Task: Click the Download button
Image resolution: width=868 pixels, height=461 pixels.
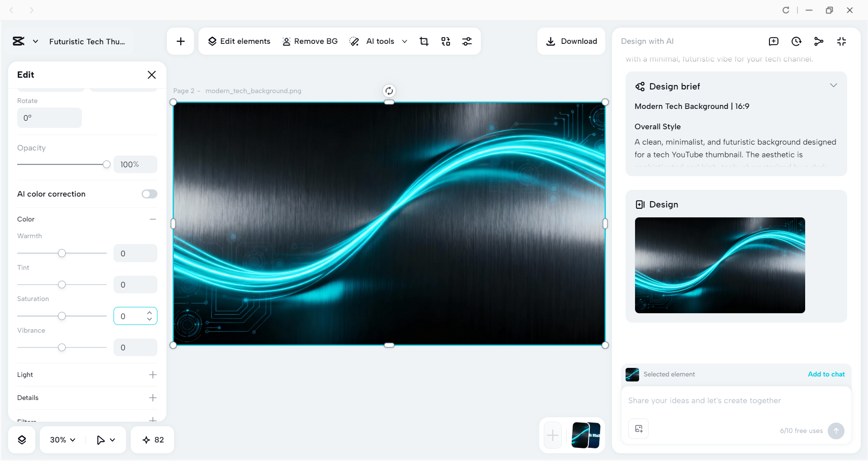Action: coord(571,41)
